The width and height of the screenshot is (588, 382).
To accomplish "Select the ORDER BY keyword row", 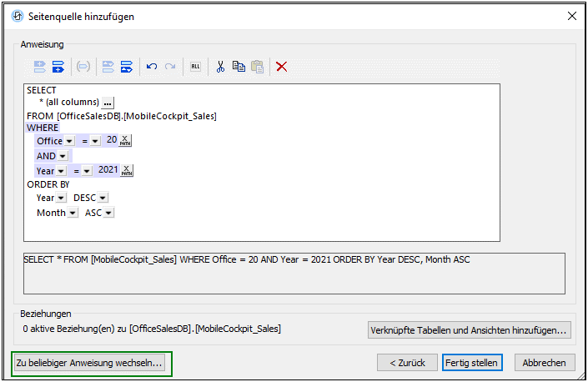I will pos(48,184).
